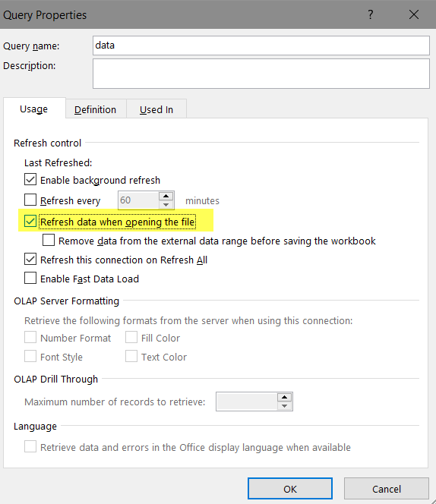Select the Usage tab

34,109
